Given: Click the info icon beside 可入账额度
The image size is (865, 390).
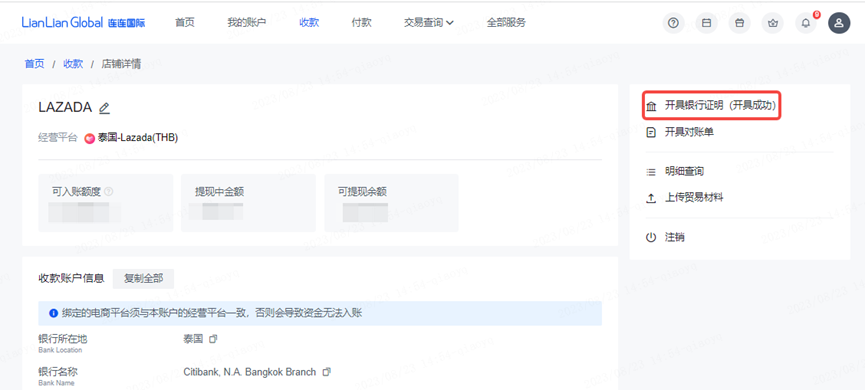Looking at the screenshot, I should pos(109,191).
